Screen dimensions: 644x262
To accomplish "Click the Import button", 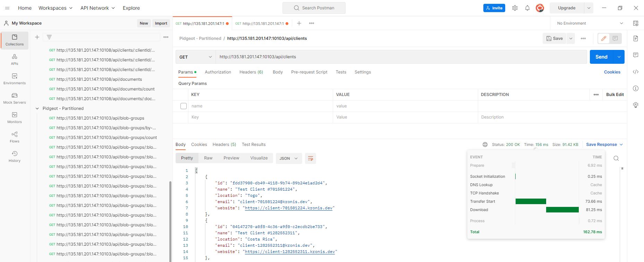I will (161, 23).
